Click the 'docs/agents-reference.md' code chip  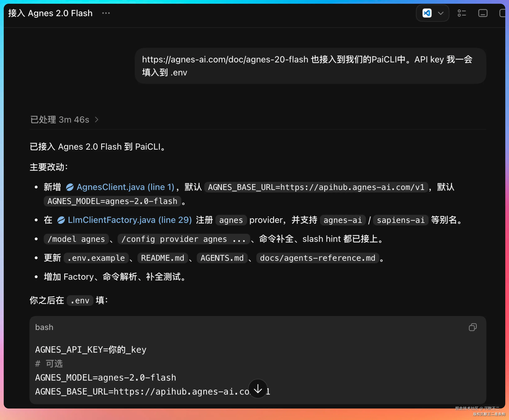coord(318,258)
